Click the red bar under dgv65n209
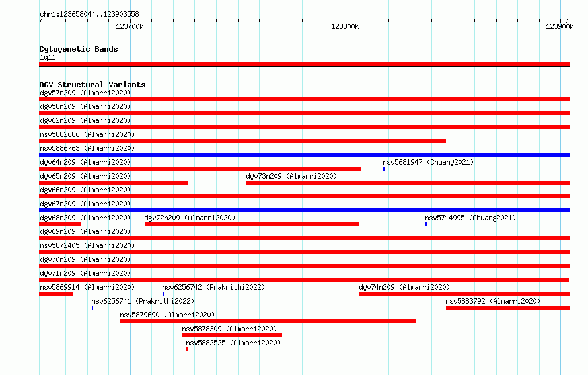The image size is (588, 375). (x=114, y=183)
